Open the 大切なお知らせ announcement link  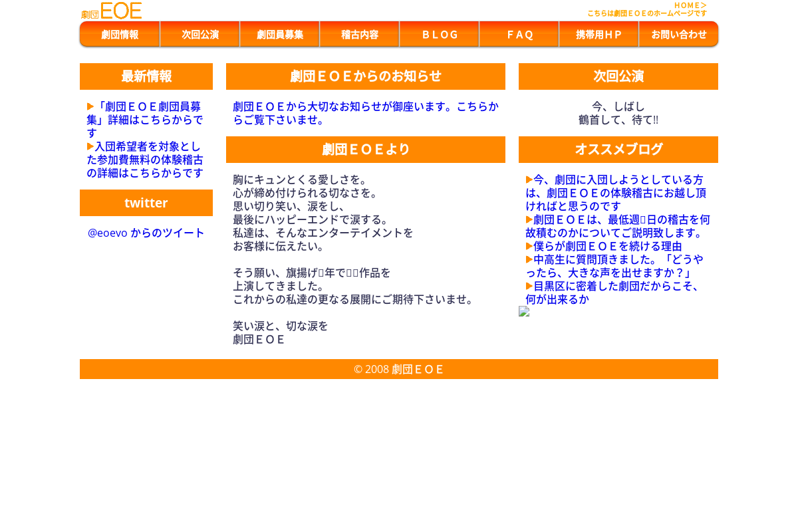pyautogui.click(x=366, y=113)
